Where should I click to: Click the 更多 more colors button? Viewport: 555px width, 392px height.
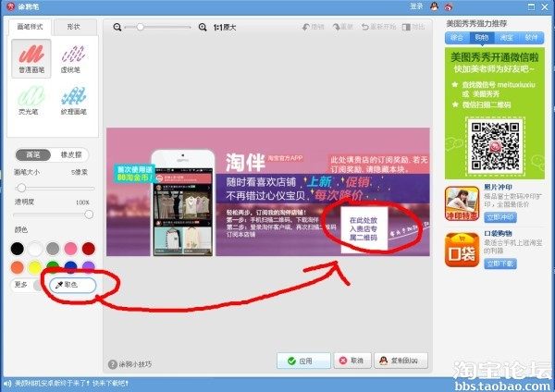[x=21, y=285]
